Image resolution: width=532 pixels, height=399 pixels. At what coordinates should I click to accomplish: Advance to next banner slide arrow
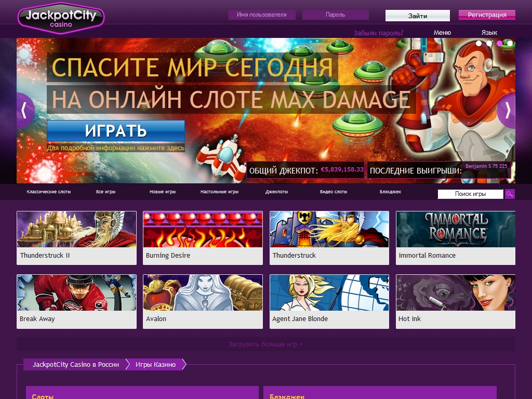coord(507,111)
